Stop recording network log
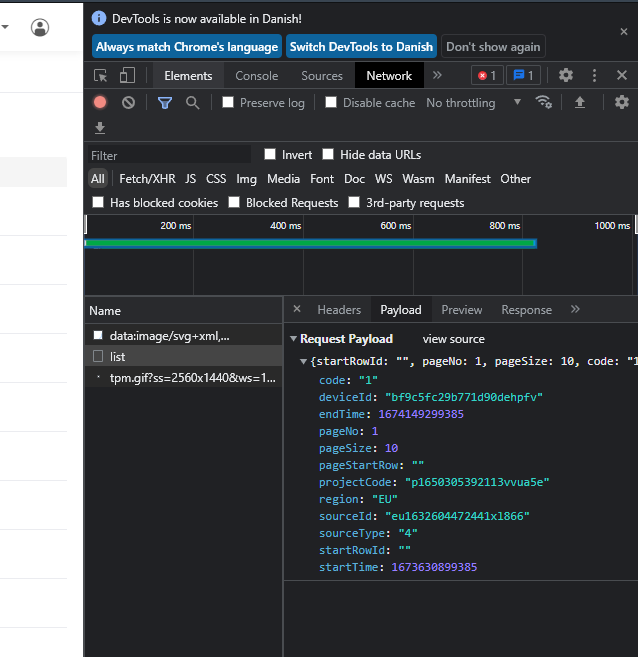This screenshot has height=657, width=638. [100, 102]
